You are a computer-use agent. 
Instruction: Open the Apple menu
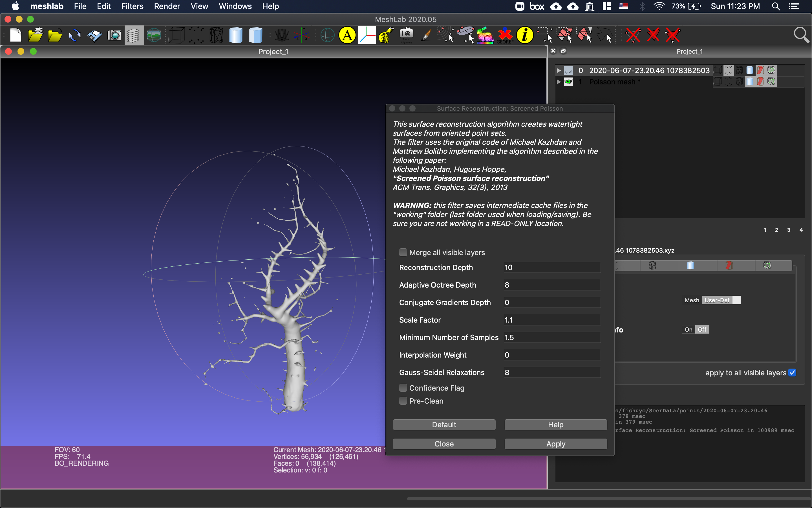pyautogui.click(x=16, y=6)
